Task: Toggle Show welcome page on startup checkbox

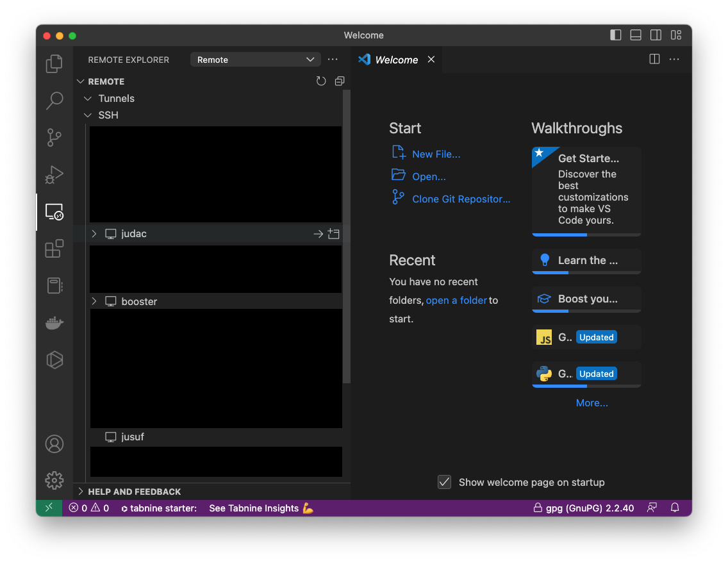Action: (444, 482)
